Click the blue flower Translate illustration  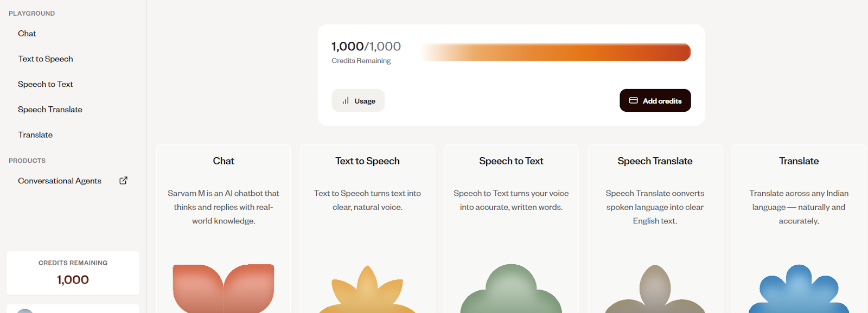799,289
